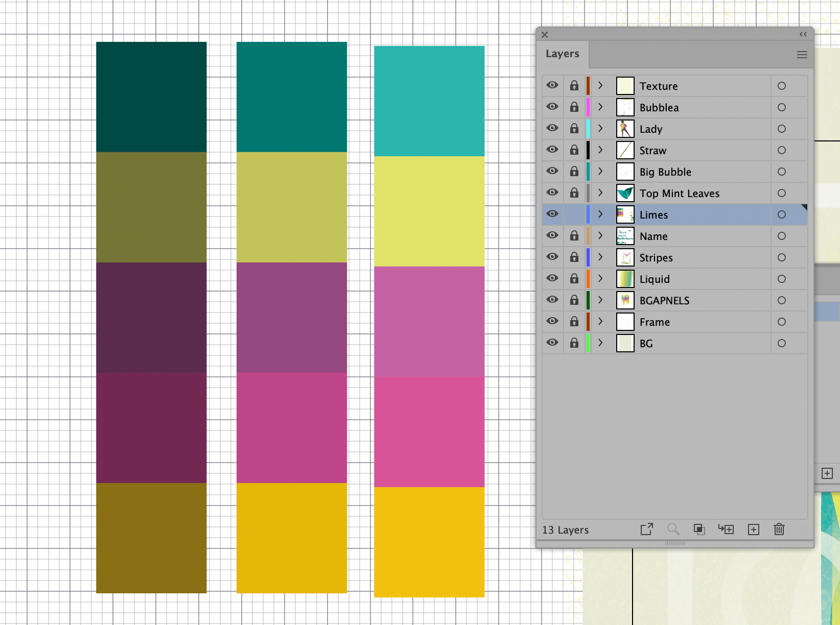The image size is (840, 625).
Task: Unlock the Lady layer
Action: click(x=574, y=129)
